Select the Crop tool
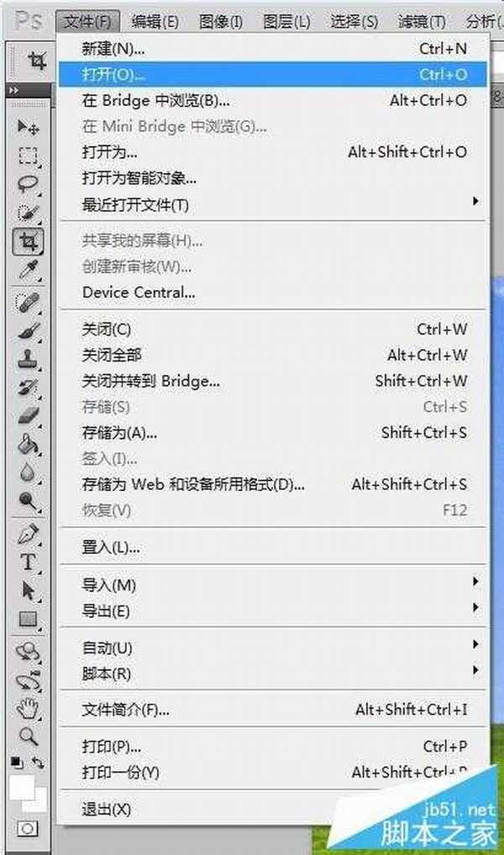 (29, 240)
